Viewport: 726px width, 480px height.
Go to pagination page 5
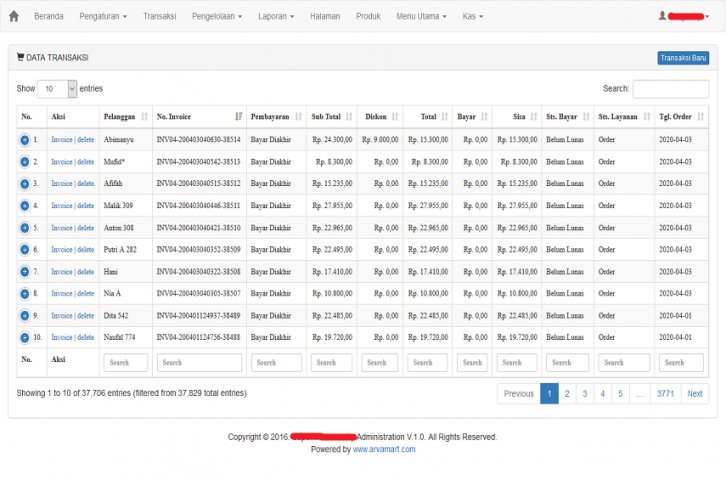pos(620,394)
